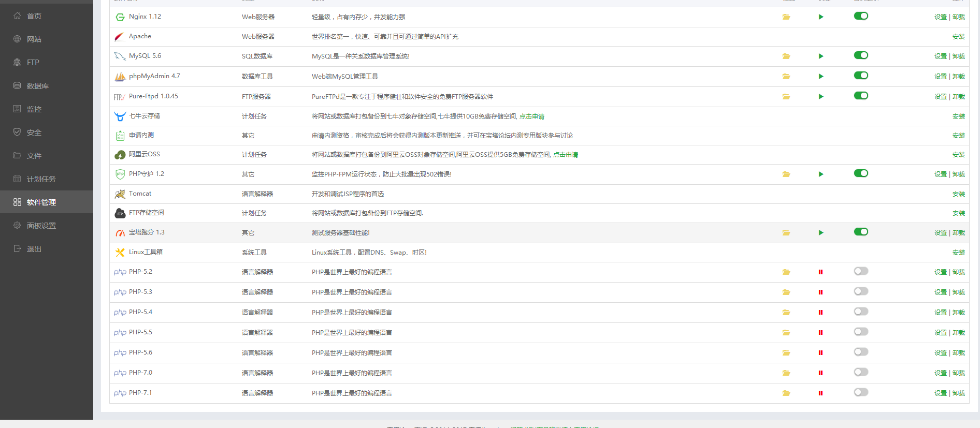980x428 pixels.
Task: Click the PHP-5.2 red stopped icon
Action: [820, 272]
